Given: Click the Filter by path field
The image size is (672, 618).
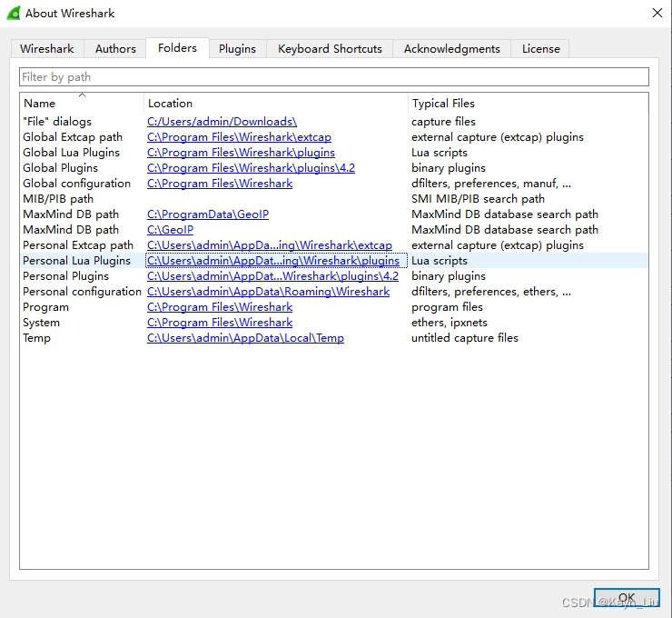Looking at the screenshot, I should 334,76.
